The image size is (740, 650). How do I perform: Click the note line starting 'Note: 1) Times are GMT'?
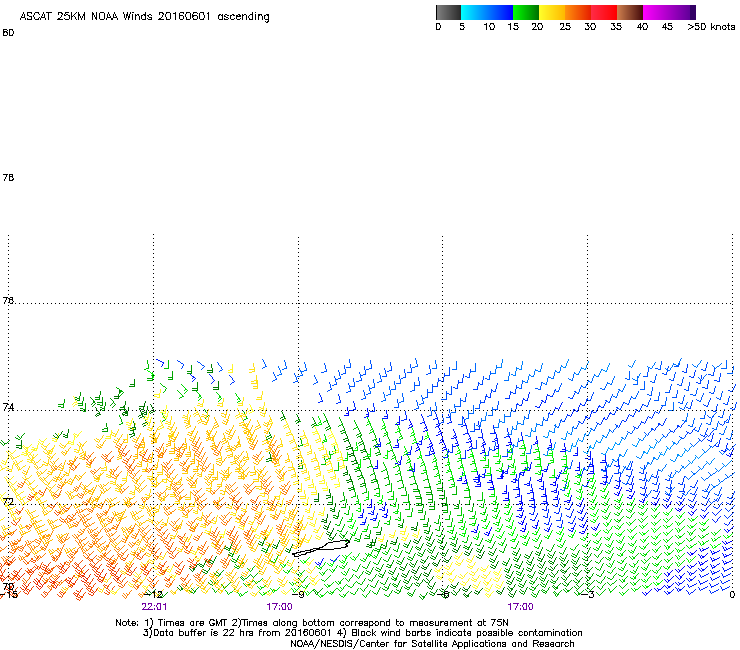pos(311,623)
